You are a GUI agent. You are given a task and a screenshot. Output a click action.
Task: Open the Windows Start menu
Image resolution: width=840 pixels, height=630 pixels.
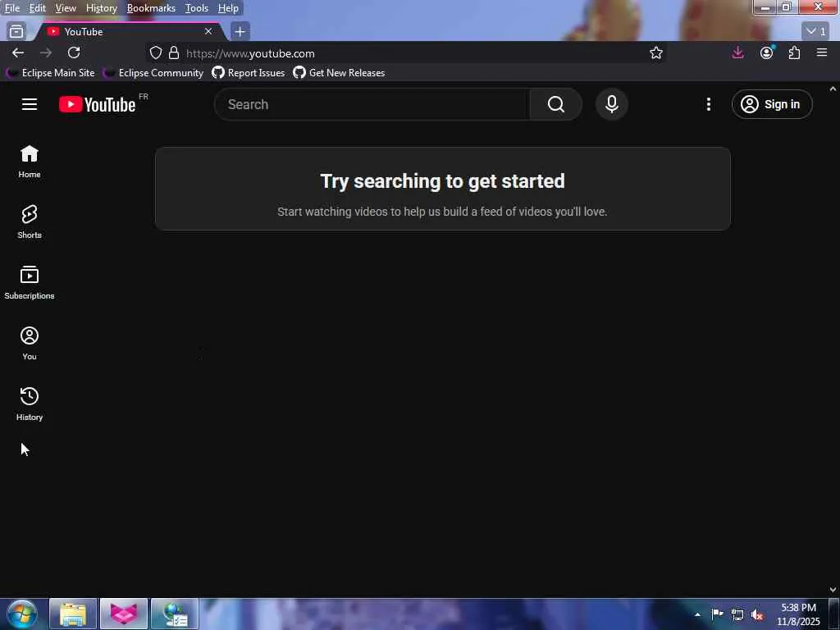click(22, 614)
